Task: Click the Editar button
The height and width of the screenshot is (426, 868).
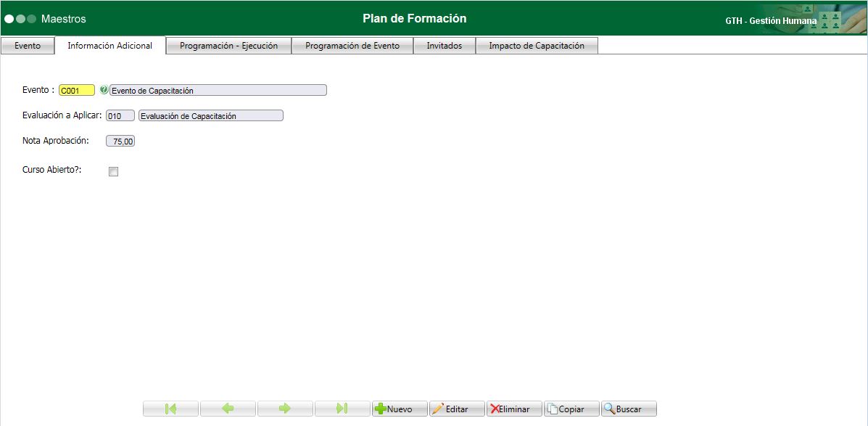Action: pyautogui.click(x=458, y=409)
